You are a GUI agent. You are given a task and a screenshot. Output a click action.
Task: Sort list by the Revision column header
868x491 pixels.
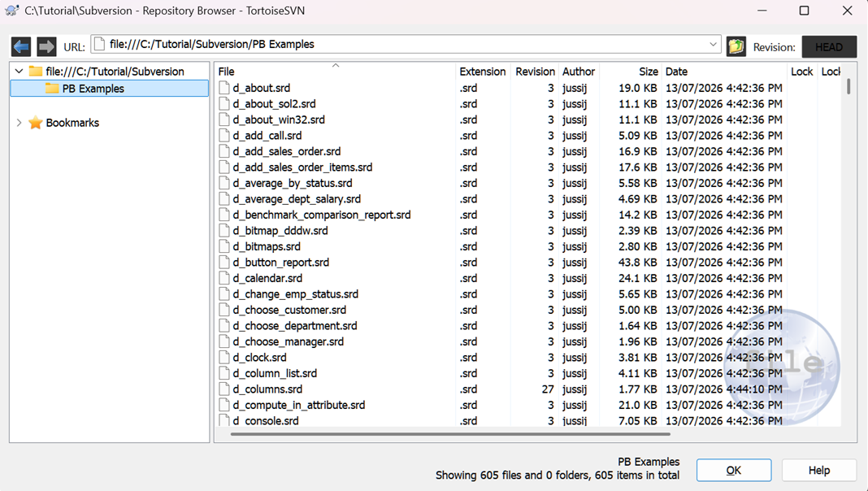(535, 72)
